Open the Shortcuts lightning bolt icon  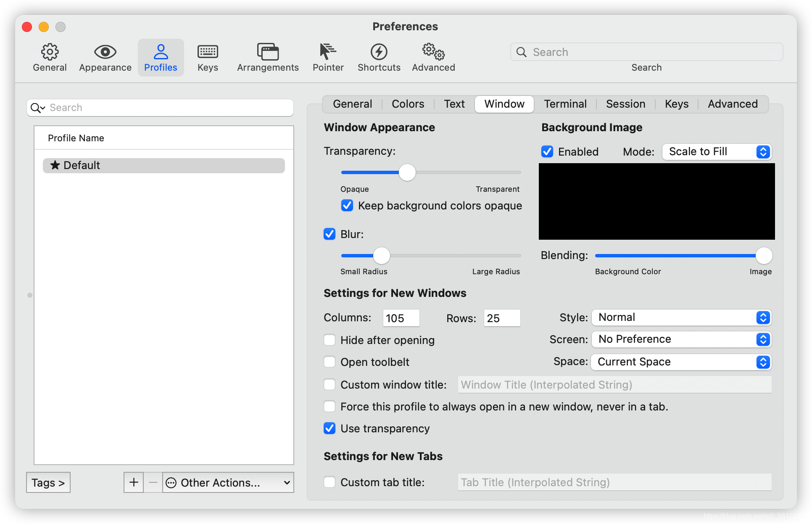point(379,52)
